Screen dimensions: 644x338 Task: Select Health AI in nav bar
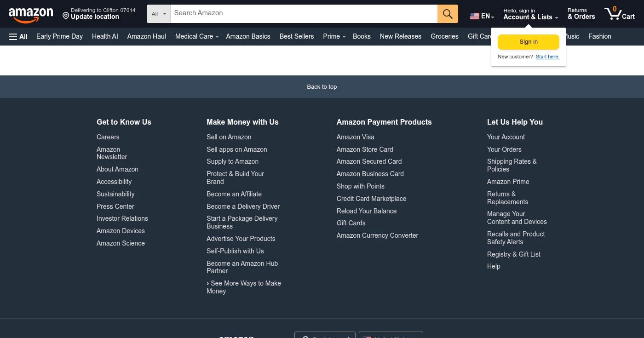coord(105,36)
